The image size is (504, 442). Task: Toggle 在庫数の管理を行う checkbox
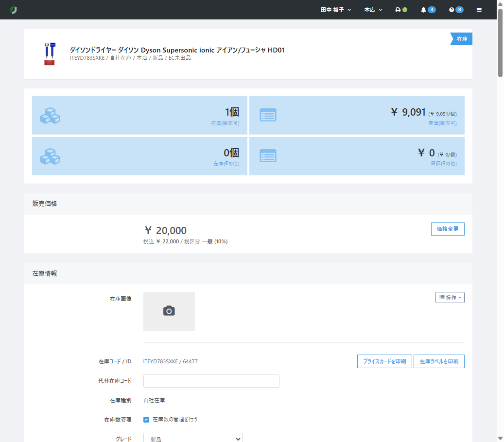coord(146,420)
